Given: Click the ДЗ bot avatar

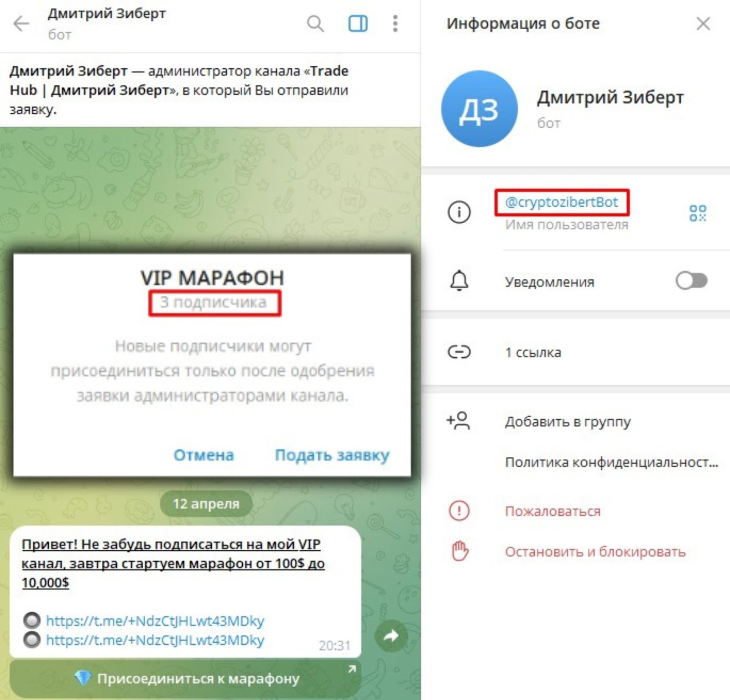Looking at the screenshot, I should click(x=479, y=109).
